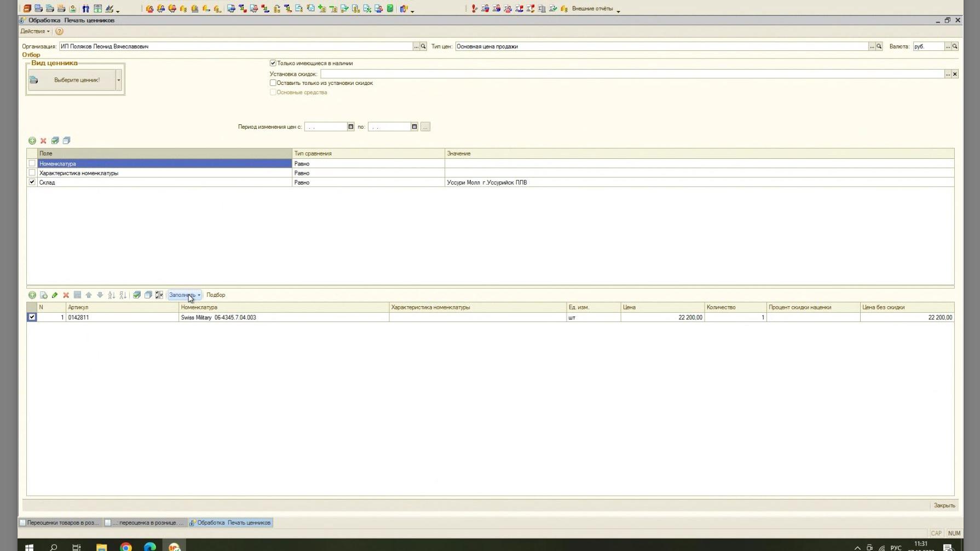Delete the selected row in the lower table
The image size is (980, 551).
(66, 295)
